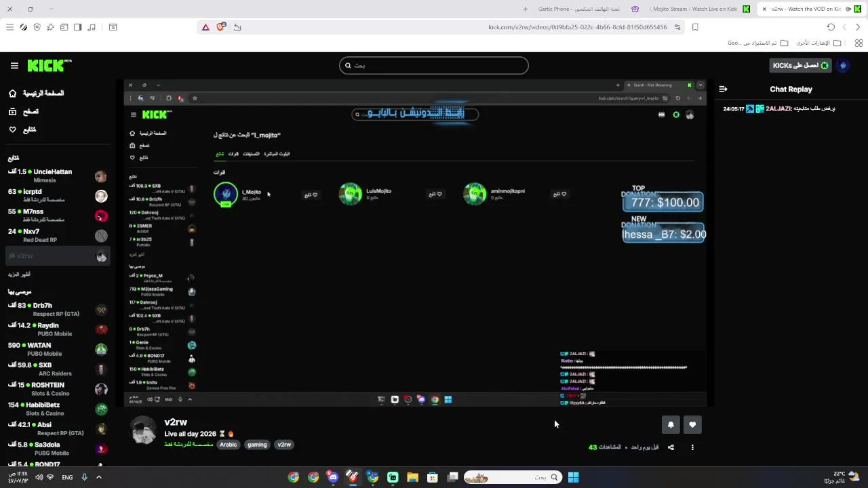Open Absi Respect RP channel
The height and width of the screenshot is (488, 868).
coord(58,428)
